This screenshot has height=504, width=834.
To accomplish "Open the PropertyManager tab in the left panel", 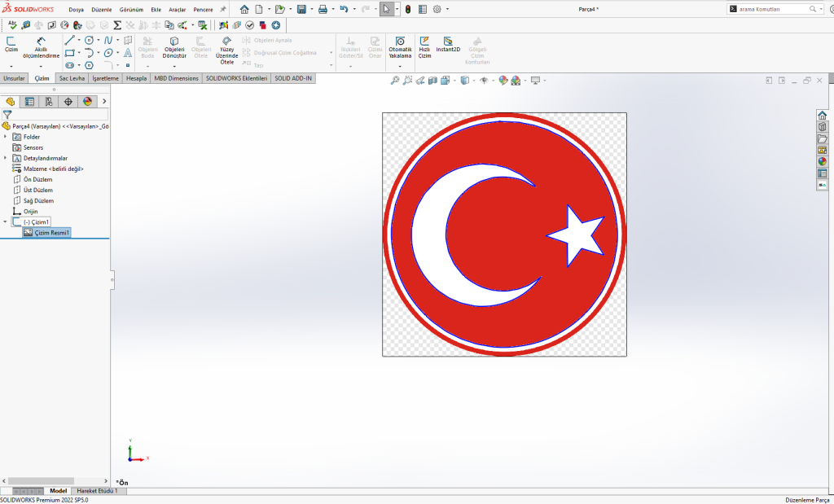I will [x=30, y=102].
